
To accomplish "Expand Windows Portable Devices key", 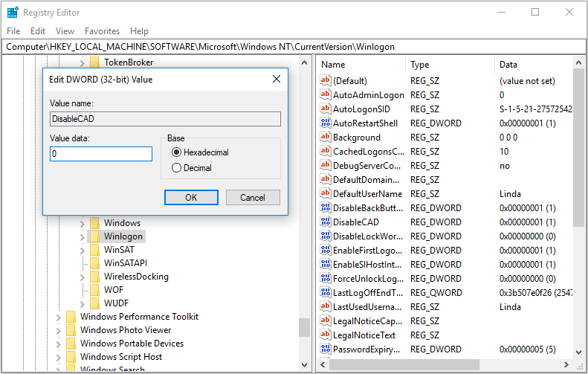I will click(x=58, y=344).
